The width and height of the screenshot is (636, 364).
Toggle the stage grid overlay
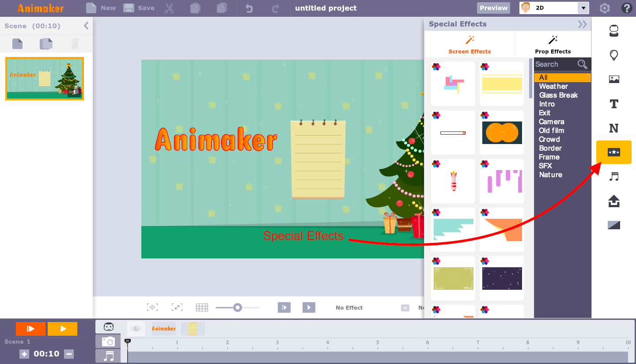[x=202, y=307]
